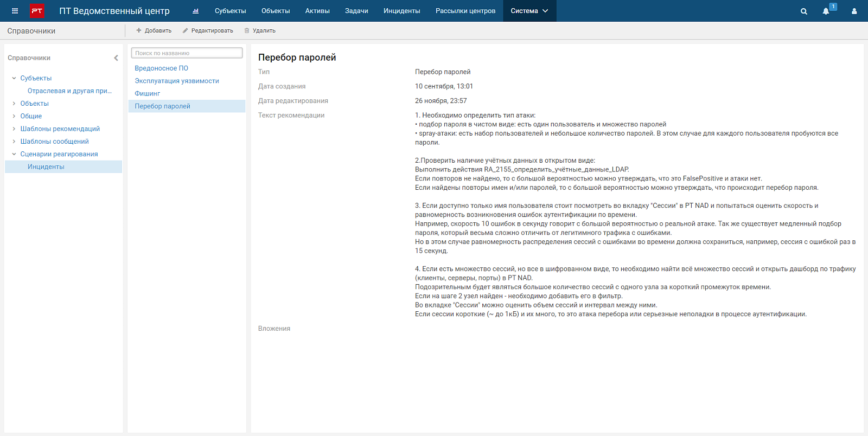Expand the Система dropdown menu
Image resolution: width=868 pixels, height=436 pixels.
tap(529, 11)
